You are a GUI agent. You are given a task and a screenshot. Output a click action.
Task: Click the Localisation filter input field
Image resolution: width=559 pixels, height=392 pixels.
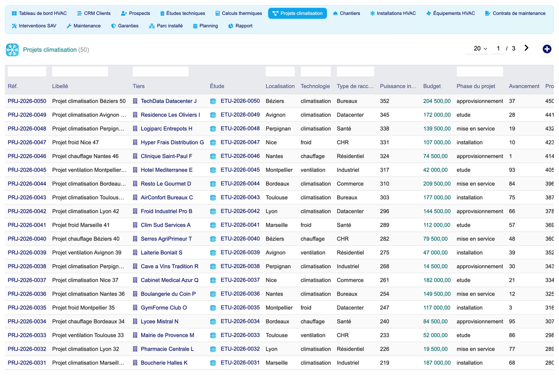pyautogui.click(x=280, y=72)
